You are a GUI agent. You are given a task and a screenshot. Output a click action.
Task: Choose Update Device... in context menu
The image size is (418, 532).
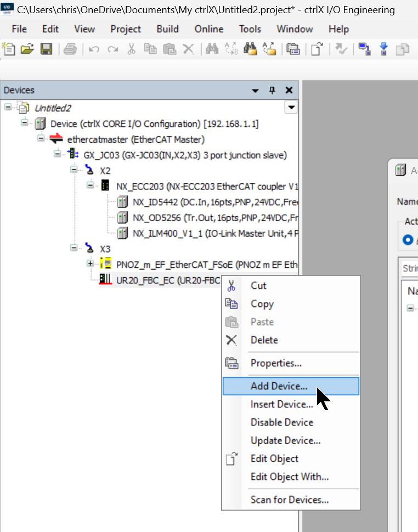[291, 441]
